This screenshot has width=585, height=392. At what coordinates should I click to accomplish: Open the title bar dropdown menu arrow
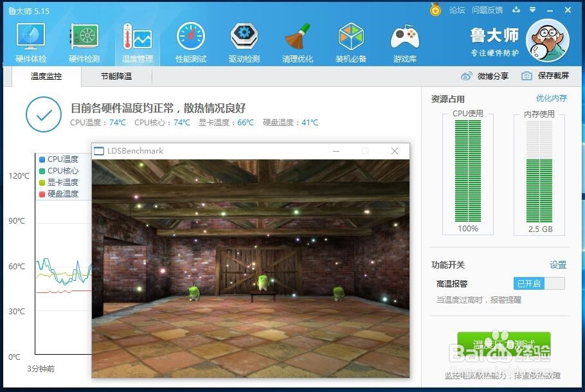tap(533, 10)
